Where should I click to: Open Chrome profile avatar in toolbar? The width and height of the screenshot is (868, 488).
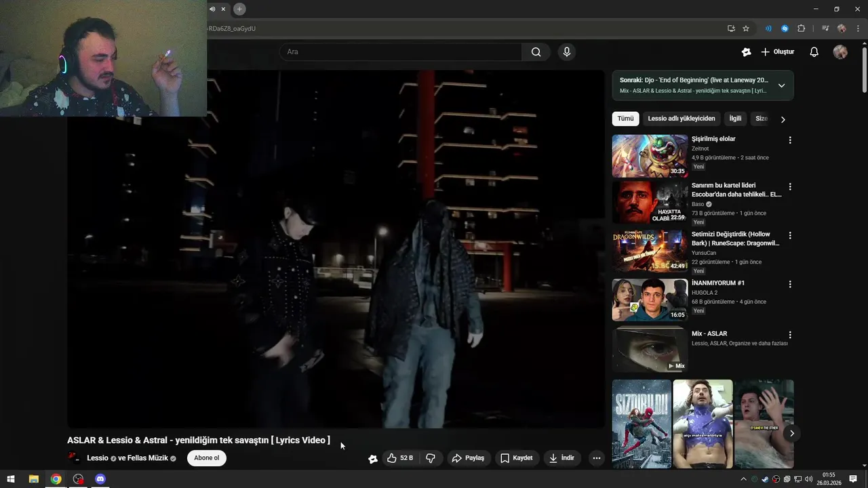point(842,28)
